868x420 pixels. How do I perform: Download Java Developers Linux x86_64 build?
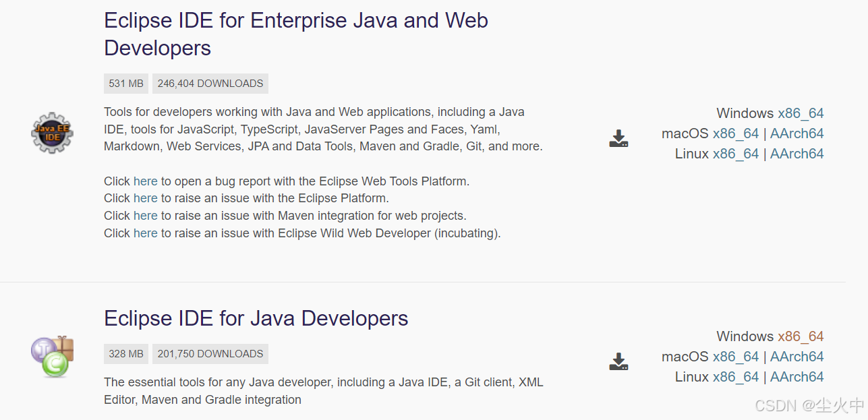(736, 377)
